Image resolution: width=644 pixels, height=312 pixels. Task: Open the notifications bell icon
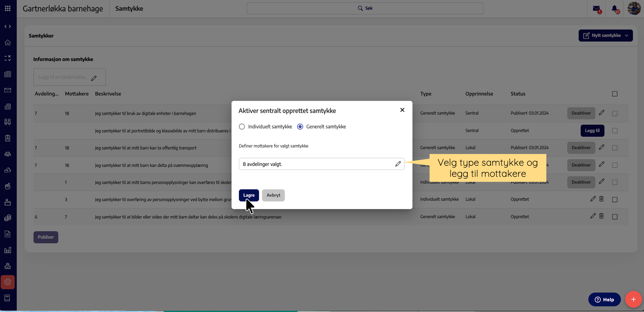click(614, 9)
